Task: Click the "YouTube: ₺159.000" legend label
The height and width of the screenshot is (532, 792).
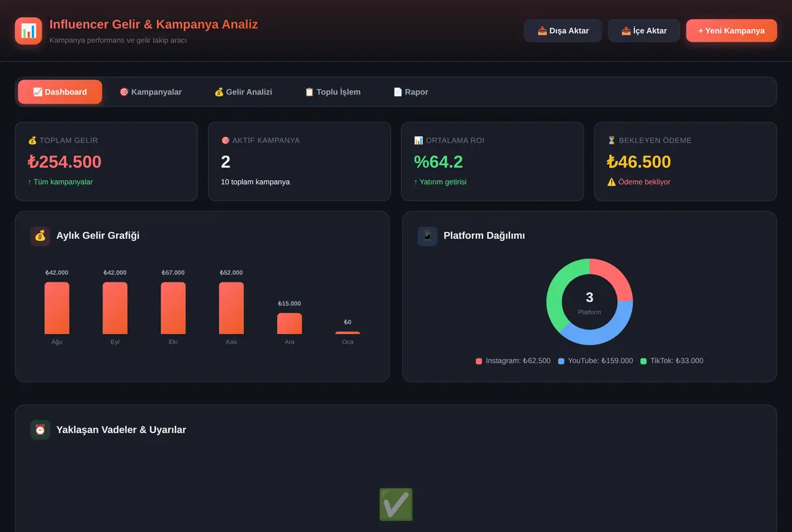Action: tap(601, 361)
